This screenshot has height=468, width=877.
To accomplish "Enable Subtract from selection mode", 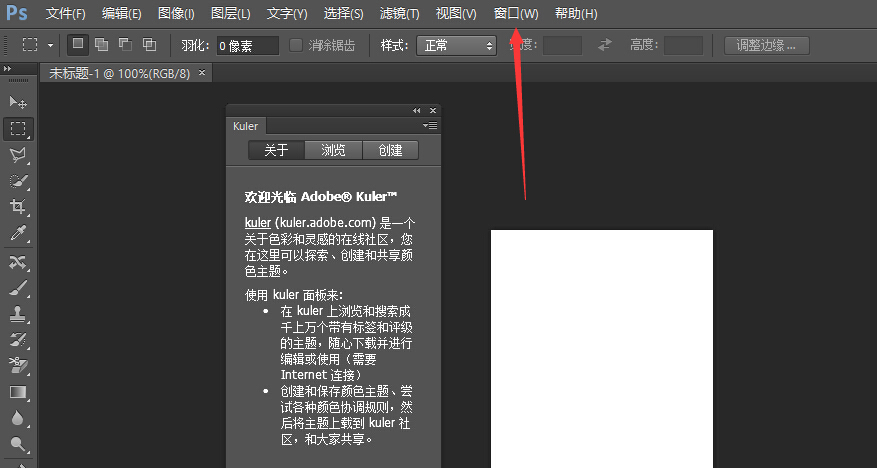I will pos(125,45).
